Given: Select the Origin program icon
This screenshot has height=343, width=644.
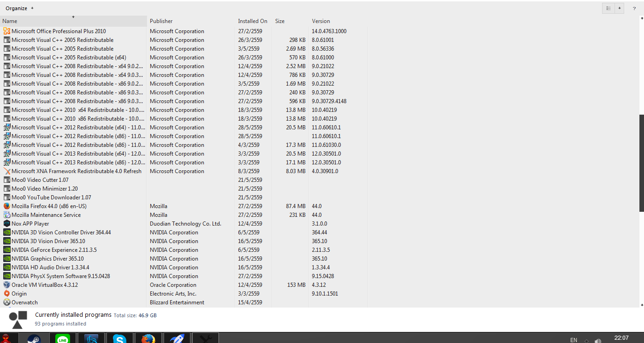Looking at the screenshot, I should pyautogui.click(x=6, y=294).
